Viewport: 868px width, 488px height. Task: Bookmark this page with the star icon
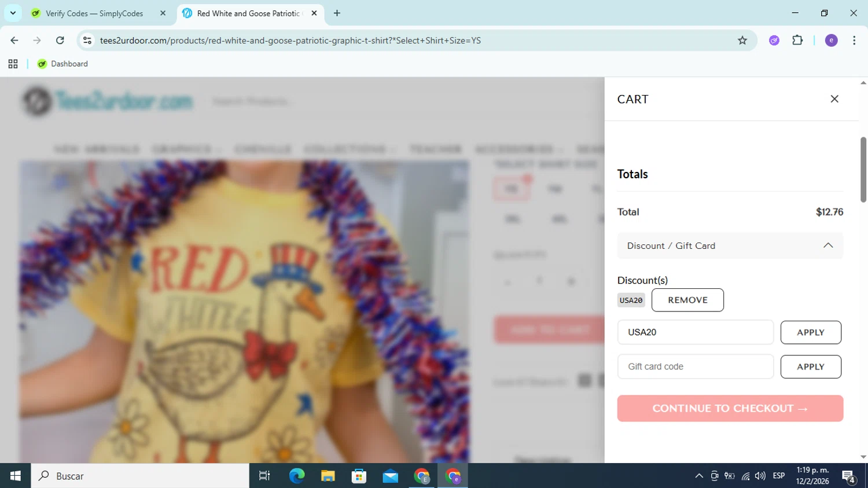point(742,41)
